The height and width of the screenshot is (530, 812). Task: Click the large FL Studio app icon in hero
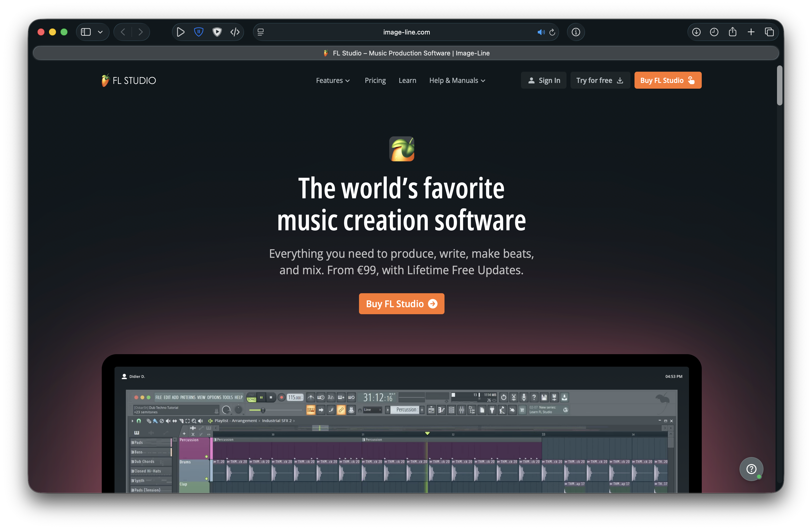pyautogui.click(x=401, y=149)
